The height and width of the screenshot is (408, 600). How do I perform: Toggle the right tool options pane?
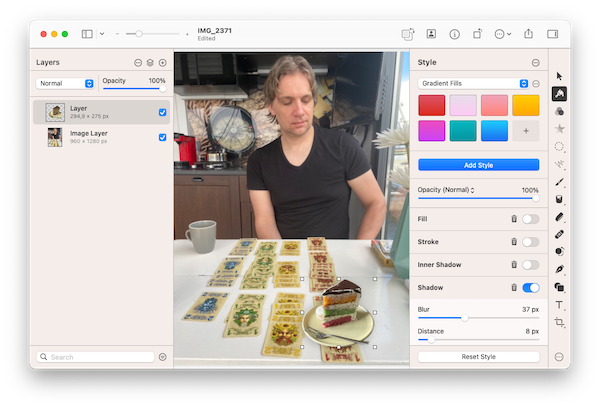[x=552, y=34]
